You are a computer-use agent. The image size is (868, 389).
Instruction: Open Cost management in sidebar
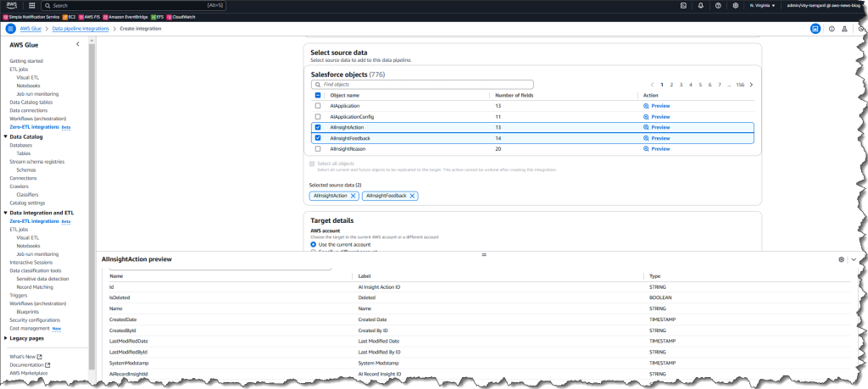coord(30,328)
